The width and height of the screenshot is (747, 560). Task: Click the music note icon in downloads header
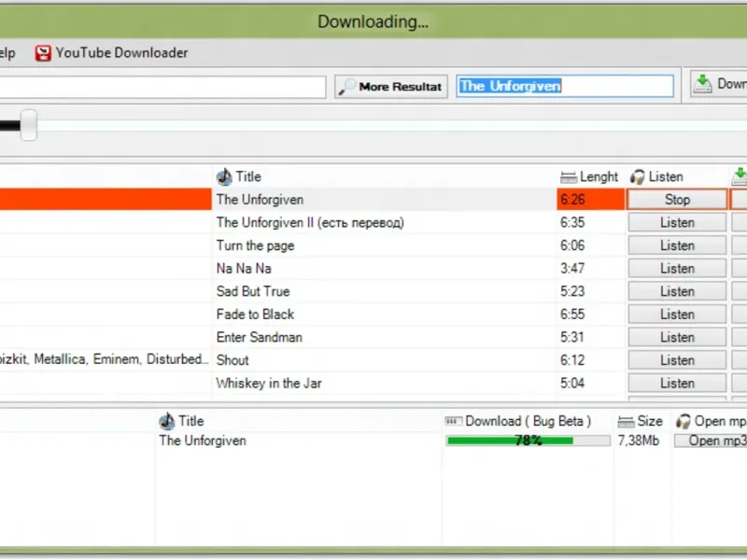[x=167, y=421]
